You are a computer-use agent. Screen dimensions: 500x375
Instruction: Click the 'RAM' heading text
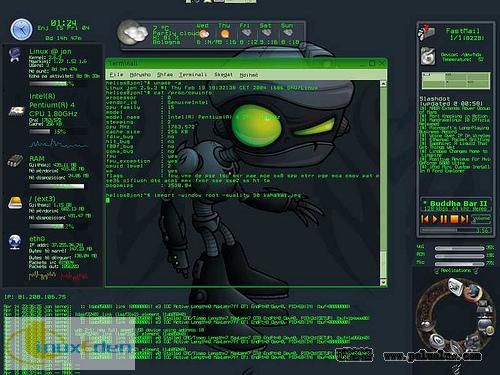[x=37, y=159]
